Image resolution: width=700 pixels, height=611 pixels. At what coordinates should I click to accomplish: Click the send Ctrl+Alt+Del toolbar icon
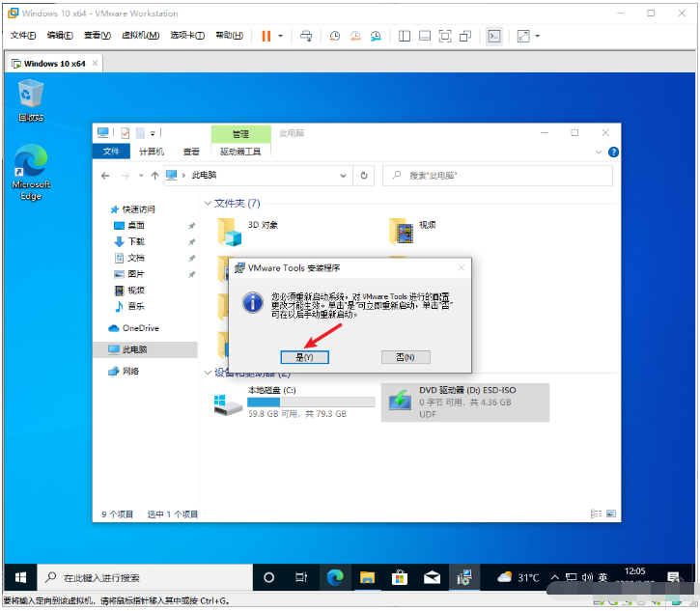(306, 36)
